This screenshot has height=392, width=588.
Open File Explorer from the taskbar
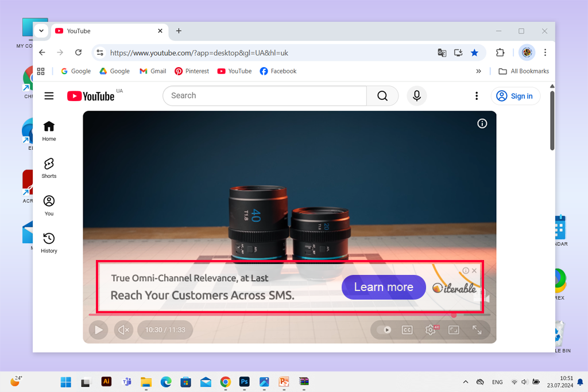click(x=146, y=382)
